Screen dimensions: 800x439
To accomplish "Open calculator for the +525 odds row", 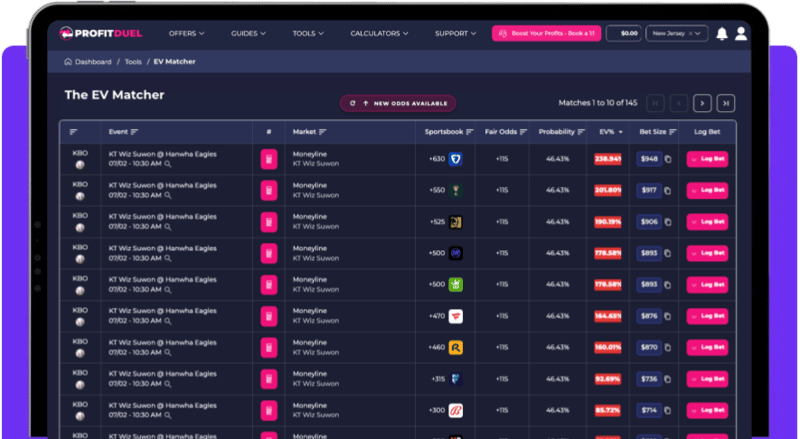I will point(269,222).
